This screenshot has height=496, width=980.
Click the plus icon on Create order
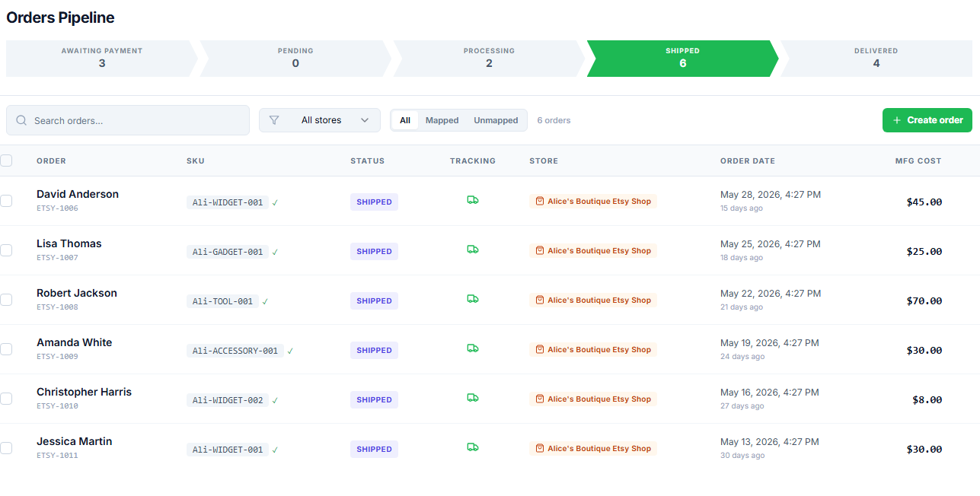pyautogui.click(x=897, y=120)
